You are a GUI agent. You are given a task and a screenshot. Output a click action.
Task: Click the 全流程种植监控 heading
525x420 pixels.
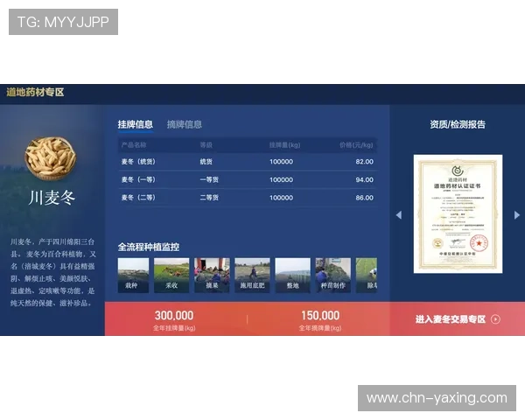[149, 247]
